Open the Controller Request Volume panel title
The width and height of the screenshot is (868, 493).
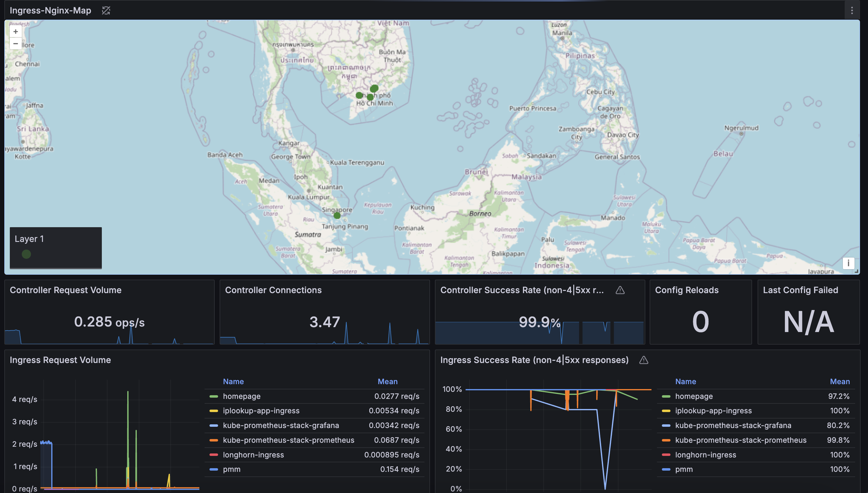click(65, 290)
